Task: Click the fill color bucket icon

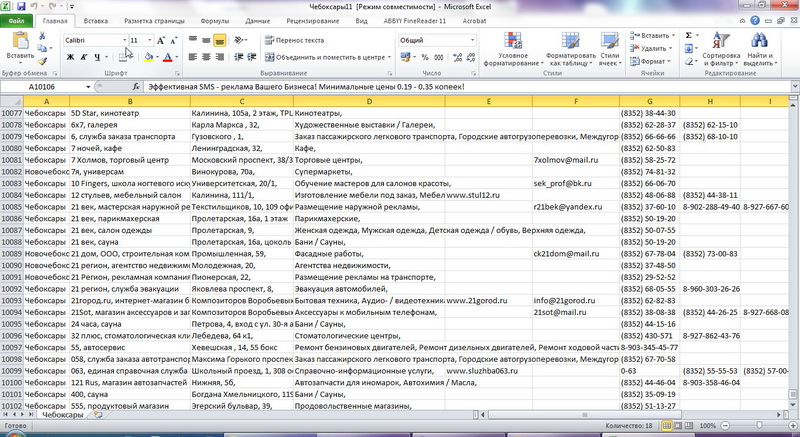Action: (x=148, y=57)
